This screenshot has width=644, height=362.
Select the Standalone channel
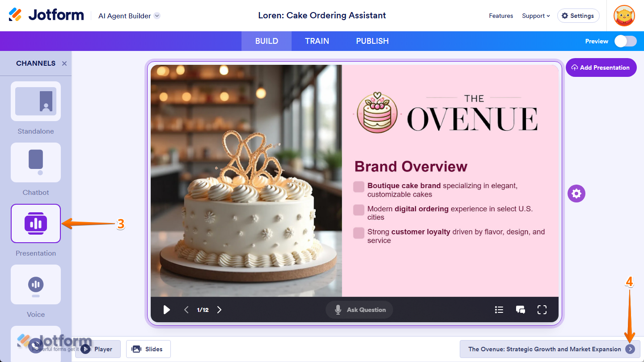coord(36,101)
